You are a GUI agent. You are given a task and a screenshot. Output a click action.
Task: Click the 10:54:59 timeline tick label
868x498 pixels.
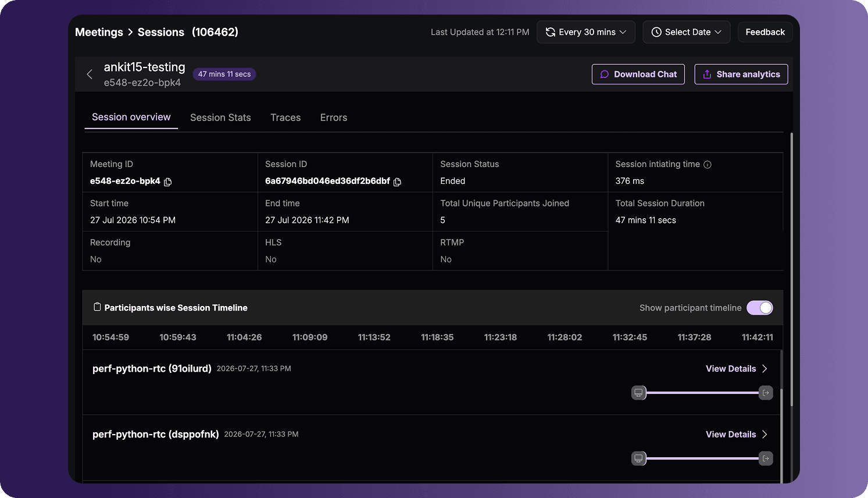pyautogui.click(x=110, y=337)
